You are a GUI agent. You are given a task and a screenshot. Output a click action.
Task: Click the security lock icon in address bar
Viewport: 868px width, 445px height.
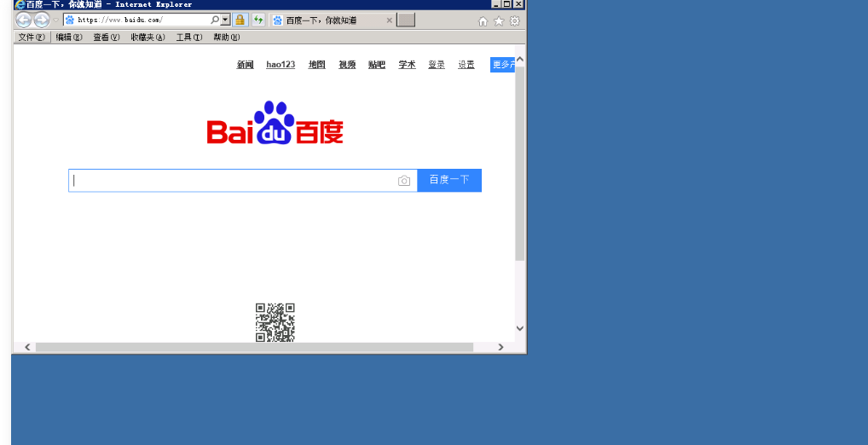click(x=240, y=20)
